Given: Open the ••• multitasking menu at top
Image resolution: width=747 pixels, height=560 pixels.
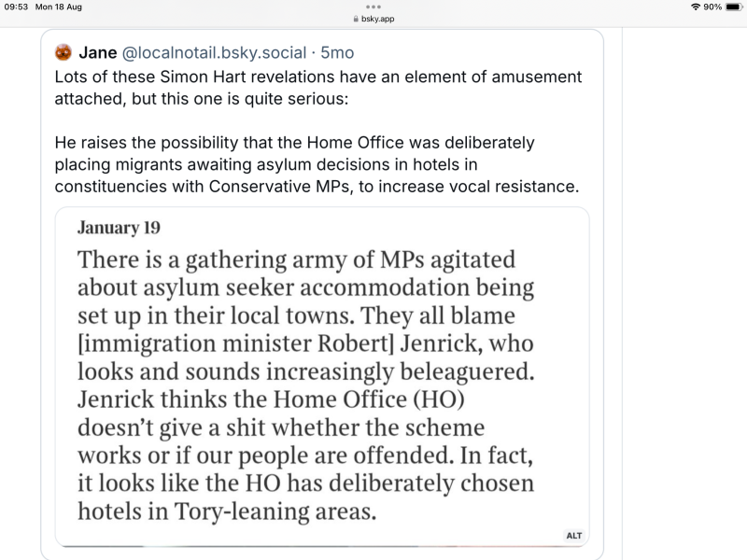Looking at the screenshot, I should [373, 7].
